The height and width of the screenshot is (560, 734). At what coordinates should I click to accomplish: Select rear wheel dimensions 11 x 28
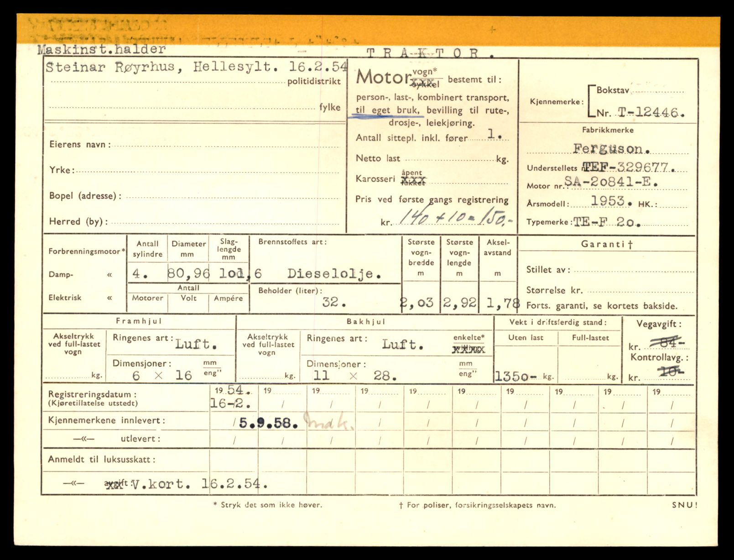(x=354, y=376)
